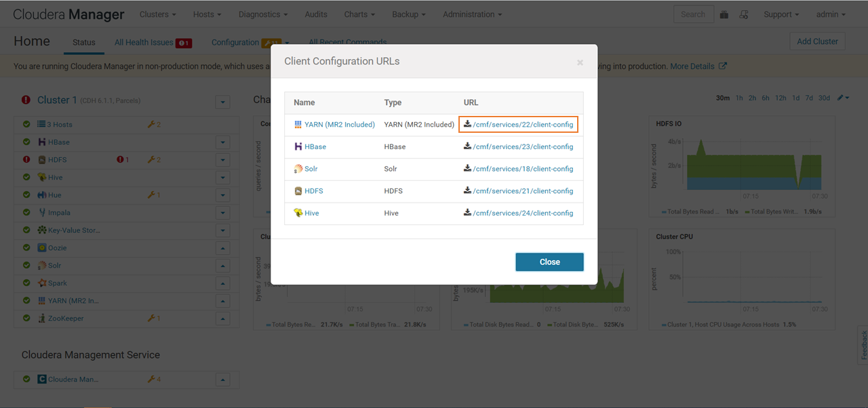
Task: Click the HDFS service icon in dialog table
Action: [298, 191]
